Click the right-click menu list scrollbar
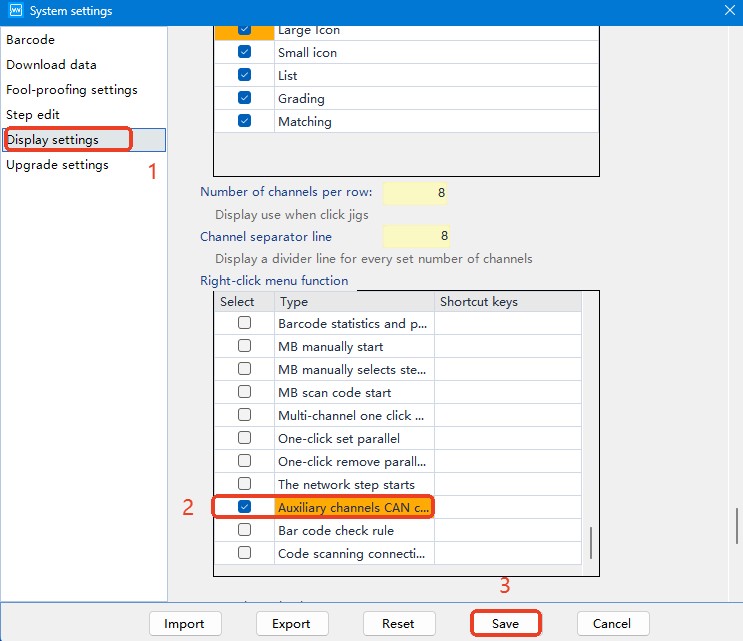Viewport: 743px width, 641px height. pos(590,542)
